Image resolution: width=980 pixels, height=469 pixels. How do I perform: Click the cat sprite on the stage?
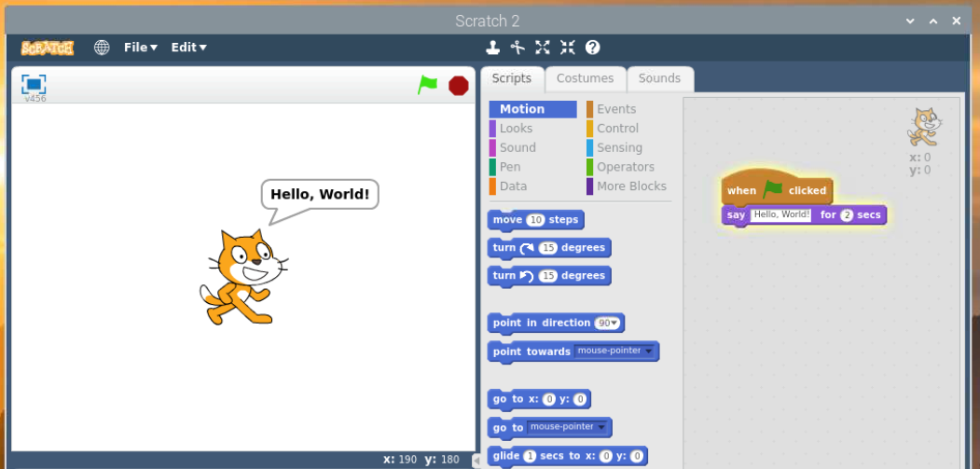(243, 277)
